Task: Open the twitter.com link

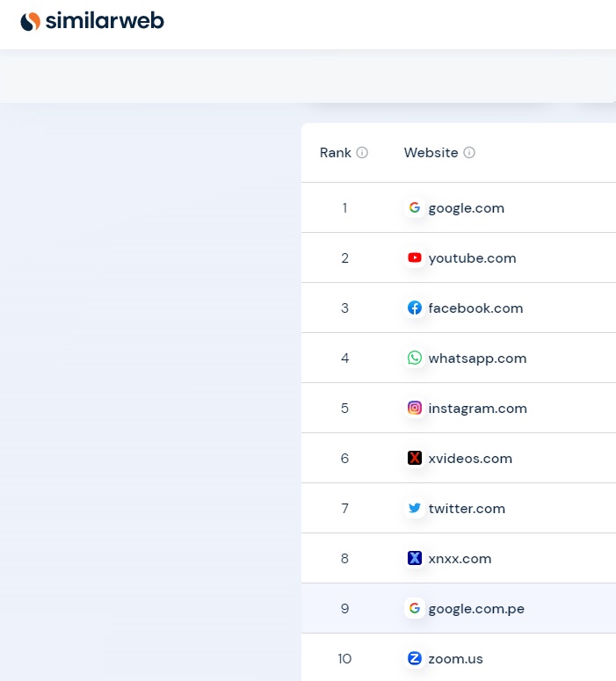Action: tap(467, 508)
